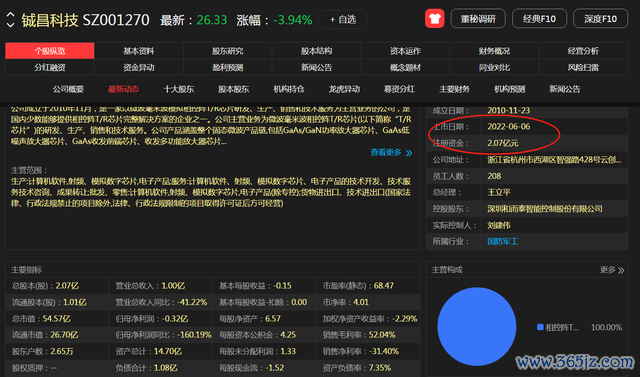640x377 pixels.
Task: Jump to 募资分红 section
Action: tap(399, 89)
